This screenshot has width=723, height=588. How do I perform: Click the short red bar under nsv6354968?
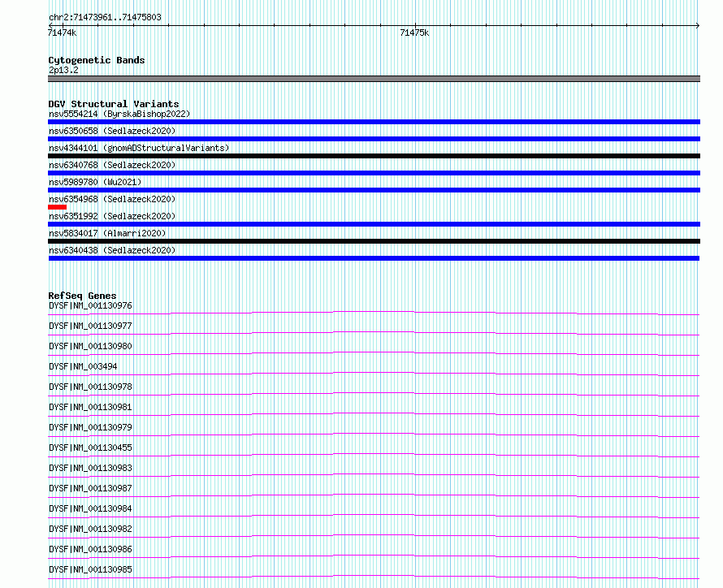coord(57,207)
